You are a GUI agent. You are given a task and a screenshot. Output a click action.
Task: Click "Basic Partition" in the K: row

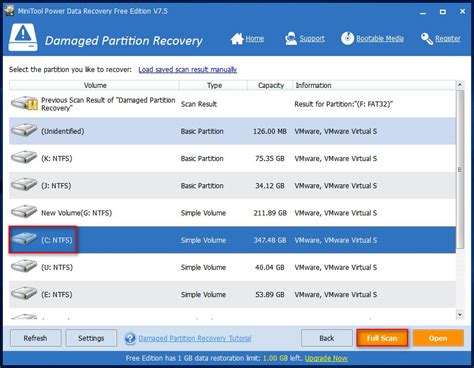(x=202, y=158)
